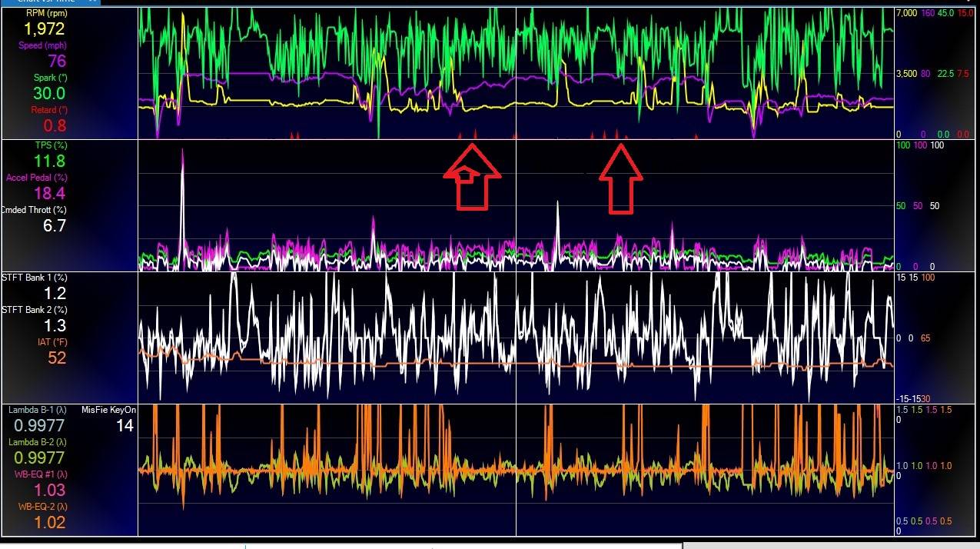
Task: Select the STFT Bank 1 (%) label
Action: point(35,278)
